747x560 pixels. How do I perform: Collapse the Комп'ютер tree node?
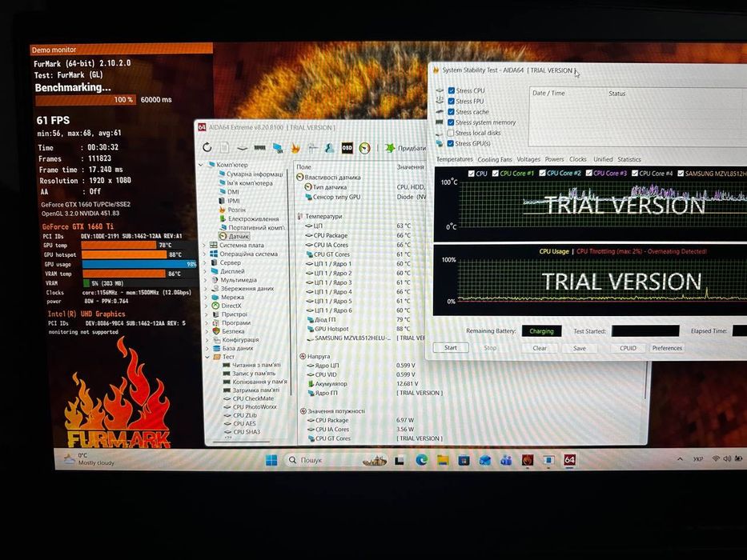pos(201,165)
